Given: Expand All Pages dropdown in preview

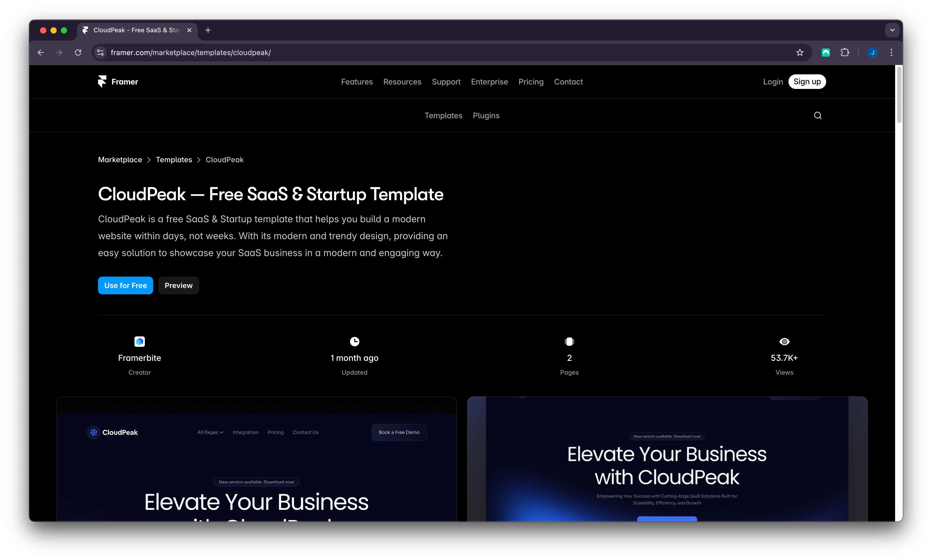Looking at the screenshot, I should pos(210,432).
